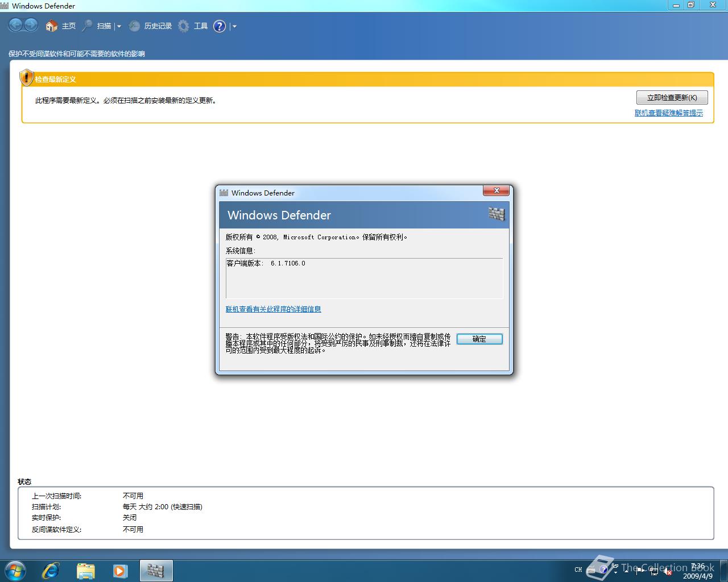Click Windows Defender taskbar button
The image size is (728, 582).
click(156, 571)
